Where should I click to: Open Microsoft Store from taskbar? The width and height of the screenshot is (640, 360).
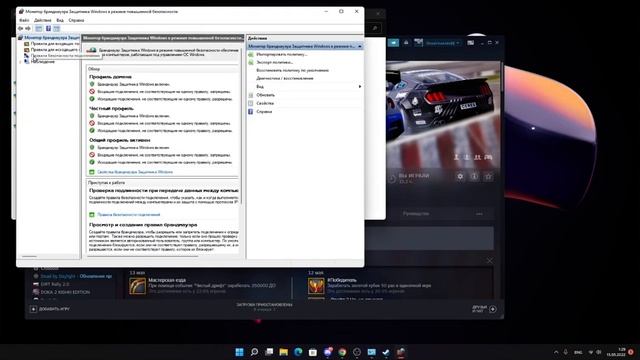[x=313, y=352]
